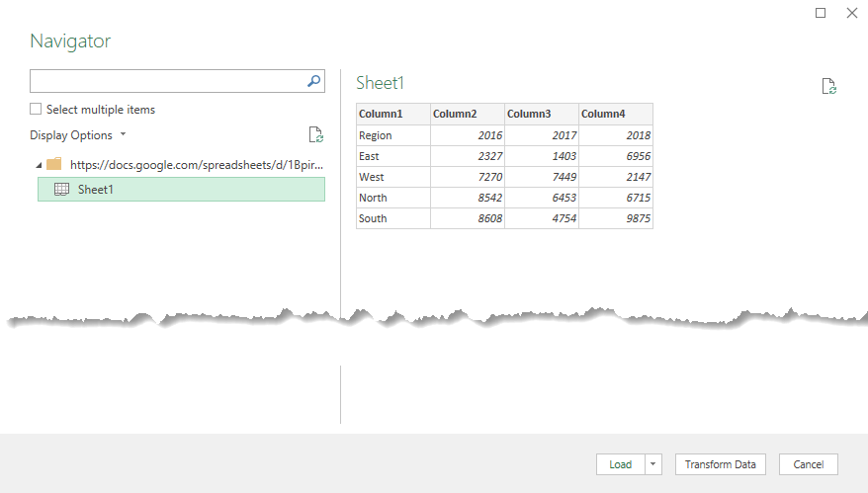The height and width of the screenshot is (493, 868).
Task: Focus the navigator search field
Action: pos(168,81)
